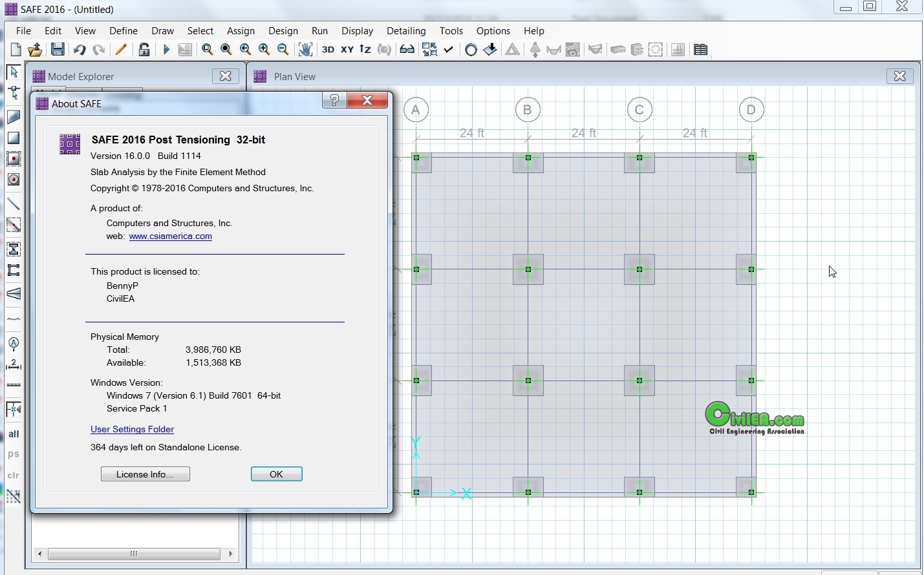The image size is (924, 575).
Task: Click the 'ps' previous selection button
Action: coord(14,454)
